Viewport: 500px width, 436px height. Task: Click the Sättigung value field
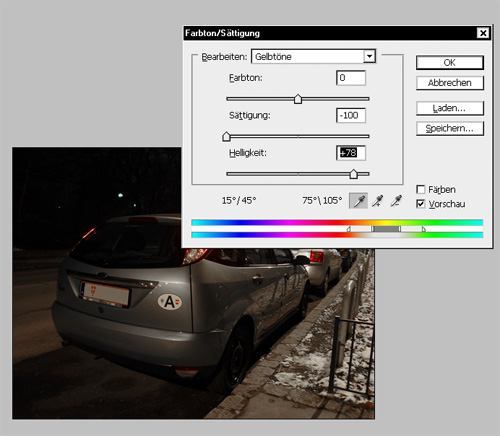point(351,115)
